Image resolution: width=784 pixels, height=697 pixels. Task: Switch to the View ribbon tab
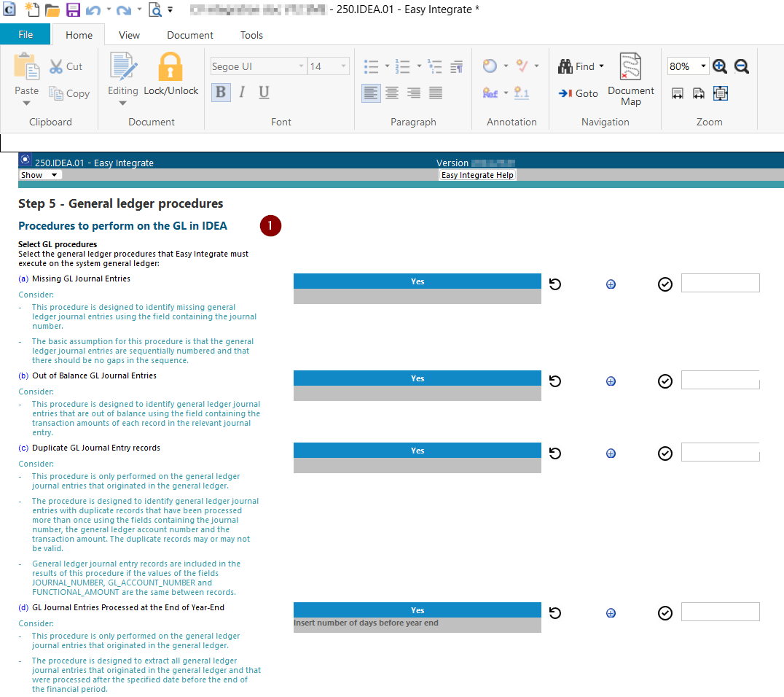click(x=129, y=35)
